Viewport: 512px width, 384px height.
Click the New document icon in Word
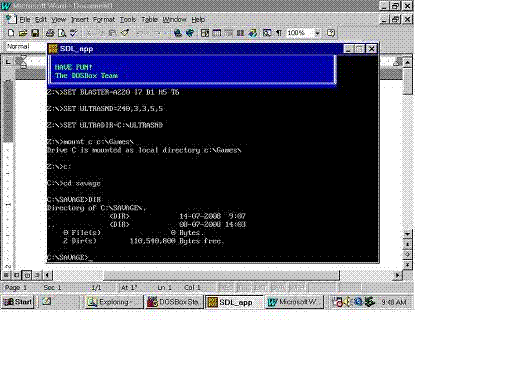tap(11, 33)
